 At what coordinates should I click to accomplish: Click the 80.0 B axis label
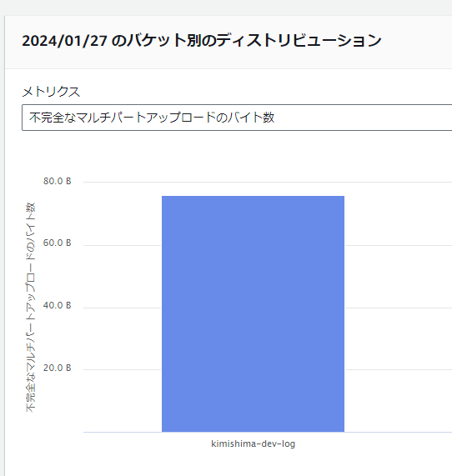57,181
